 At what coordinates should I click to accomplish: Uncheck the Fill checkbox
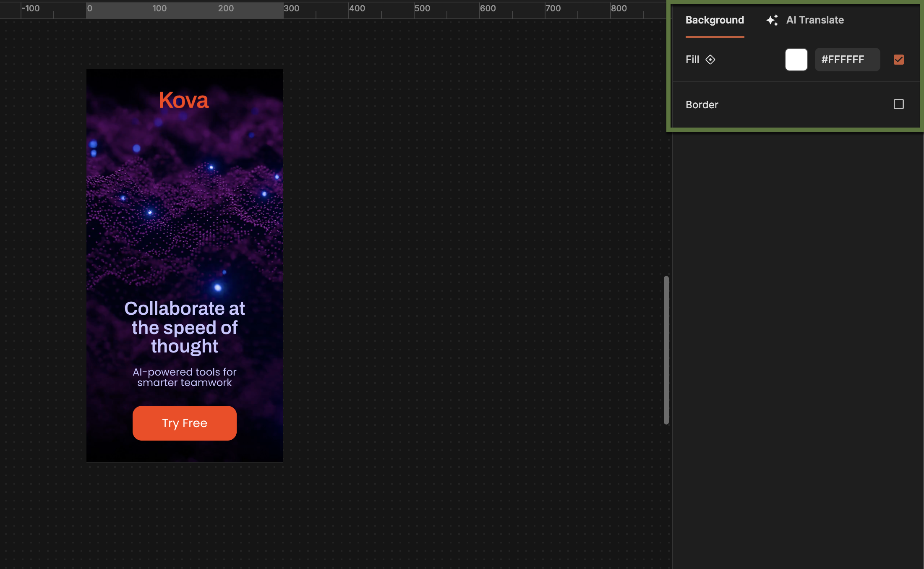tap(898, 60)
